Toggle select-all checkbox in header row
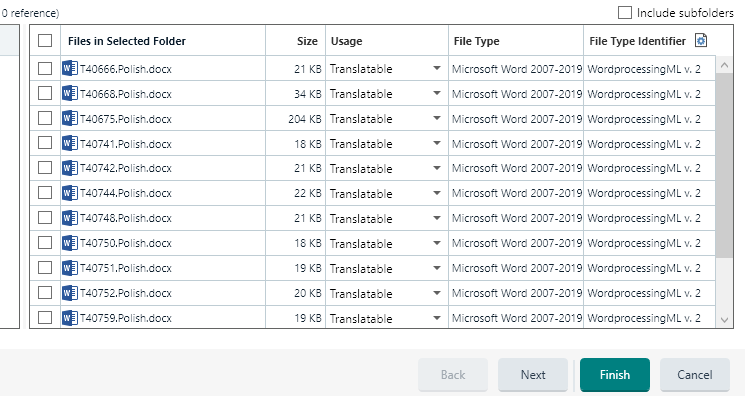Screen dimensions: 745x396 coord(45,40)
